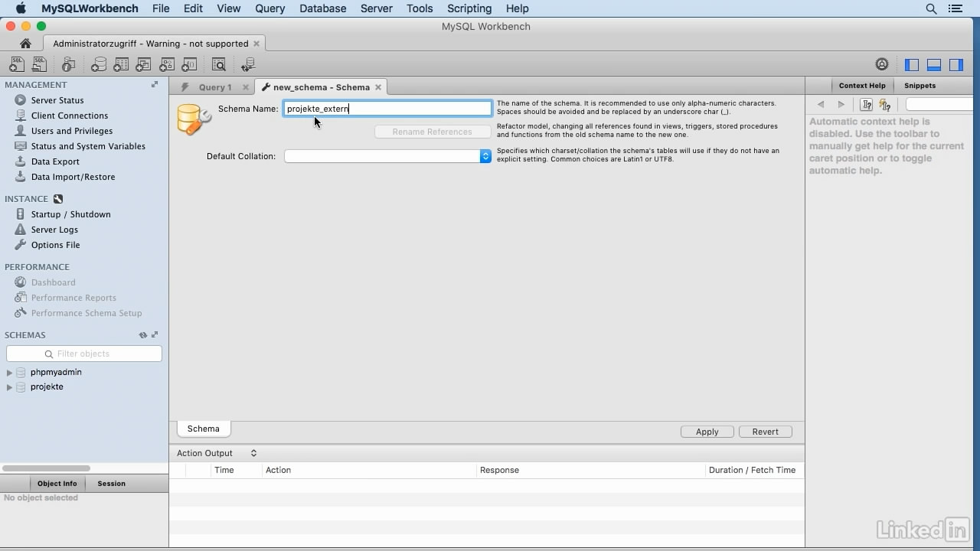The height and width of the screenshot is (551, 980).
Task: Click the Schema Name input field
Action: pyautogui.click(x=387, y=109)
